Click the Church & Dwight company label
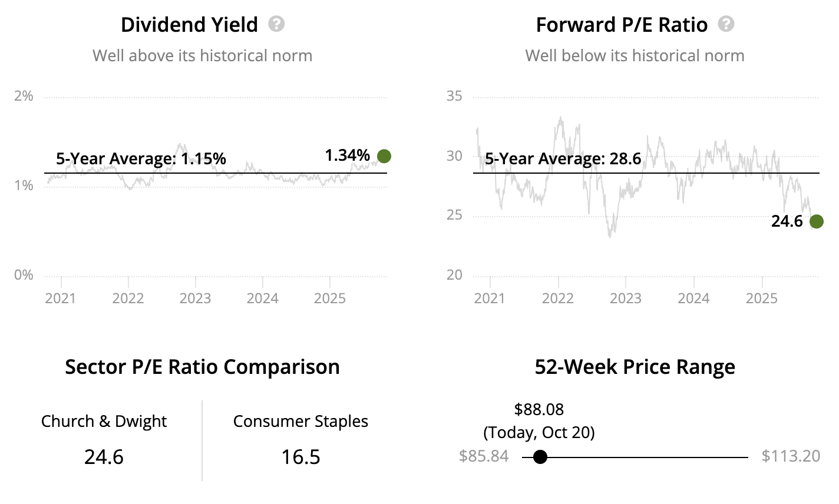Image resolution: width=839 pixels, height=504 pixels. 104,422
